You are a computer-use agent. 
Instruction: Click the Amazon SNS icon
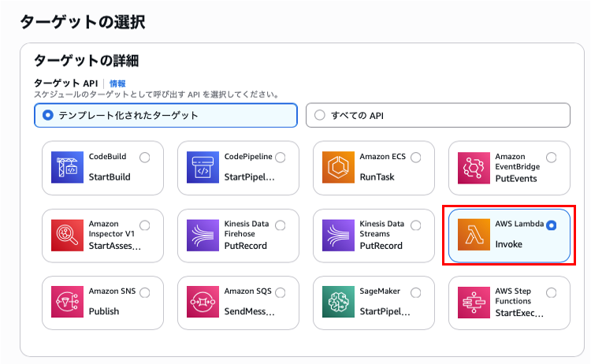click(67, 302)
